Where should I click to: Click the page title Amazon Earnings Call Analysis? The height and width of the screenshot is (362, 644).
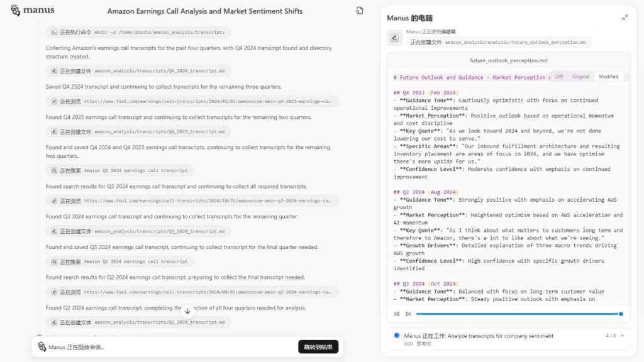(205, 11)
